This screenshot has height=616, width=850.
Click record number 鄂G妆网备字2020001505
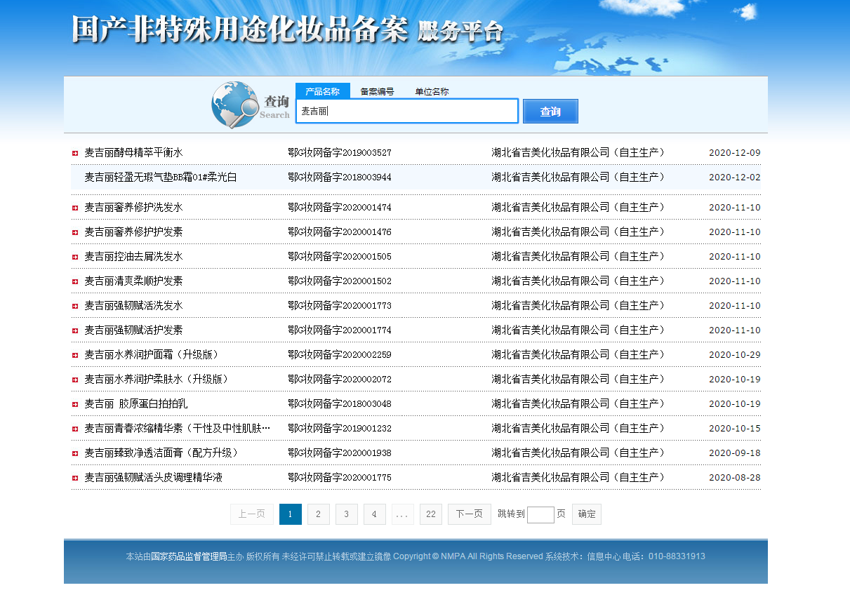pos(340,256)
